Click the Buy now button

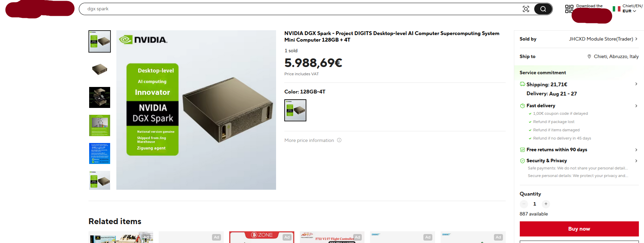point(579,229)
